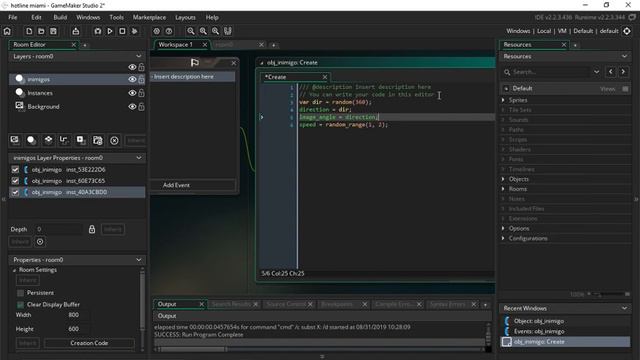Open the Tools menu

(x=116, y=18)
